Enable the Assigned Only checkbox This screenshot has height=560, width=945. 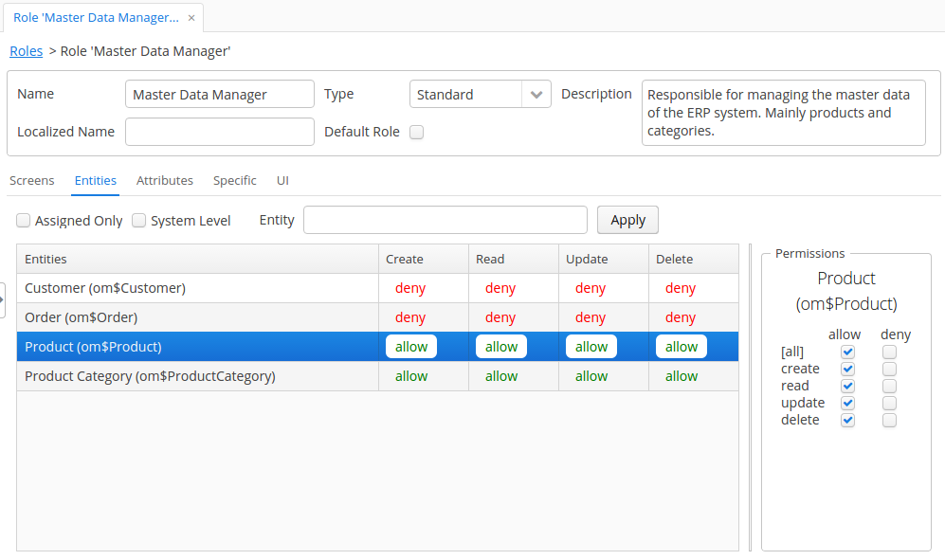point(24,221)
